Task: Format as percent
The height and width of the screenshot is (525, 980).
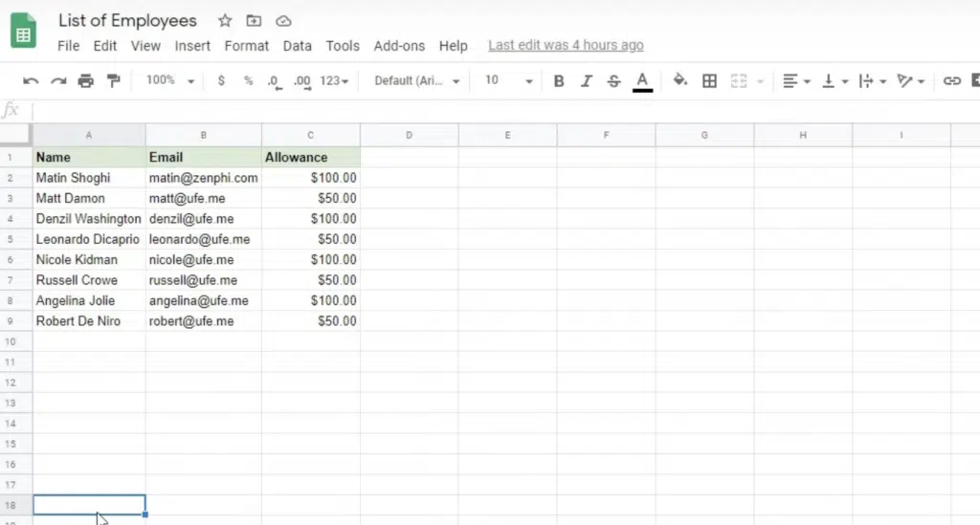Action: (248, 80)
